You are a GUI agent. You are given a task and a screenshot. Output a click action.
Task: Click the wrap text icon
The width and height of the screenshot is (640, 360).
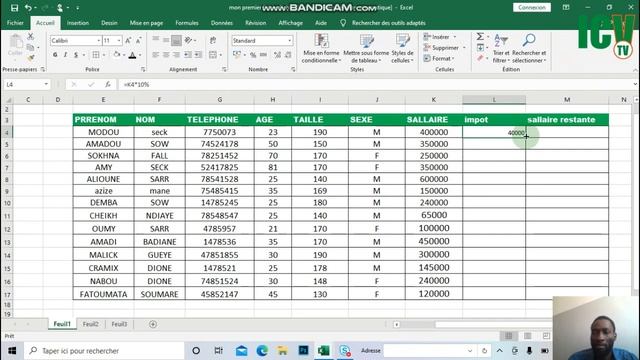pos(213,40)
